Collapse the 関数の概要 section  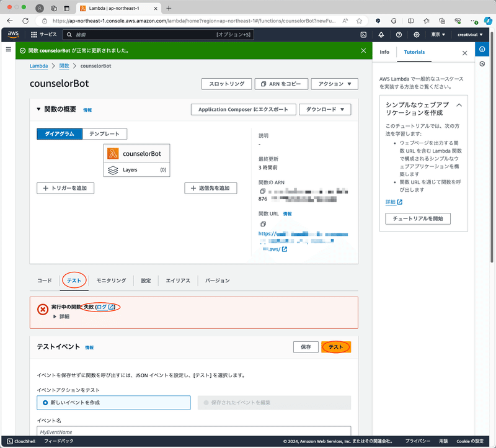tap(38, 109)
